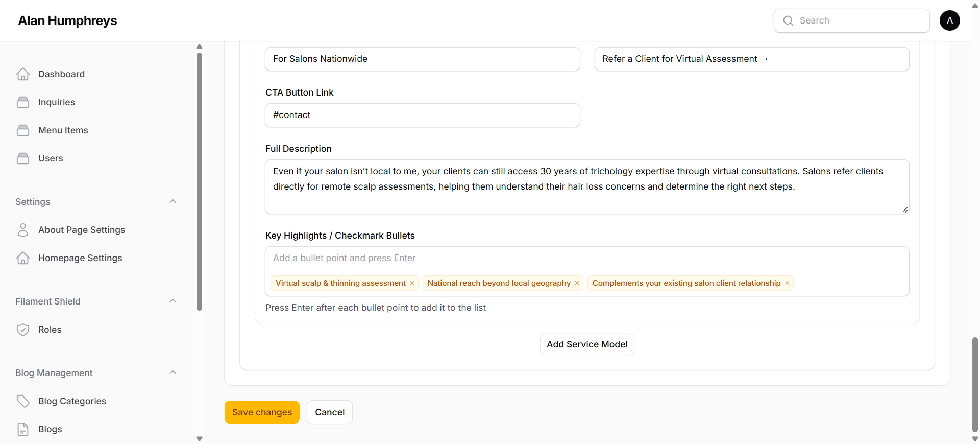Click the About Page Settings person icon

[x=23, y=230]
